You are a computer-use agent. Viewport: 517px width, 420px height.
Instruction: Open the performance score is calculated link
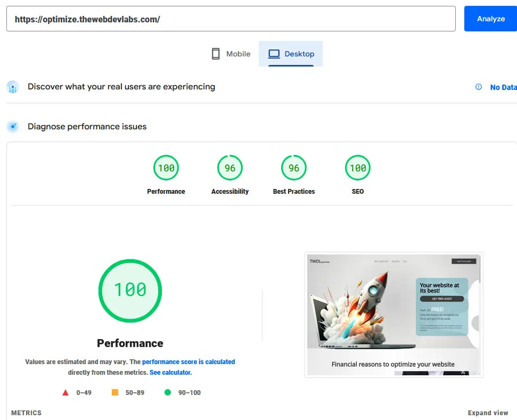click(x=188, y=362)
